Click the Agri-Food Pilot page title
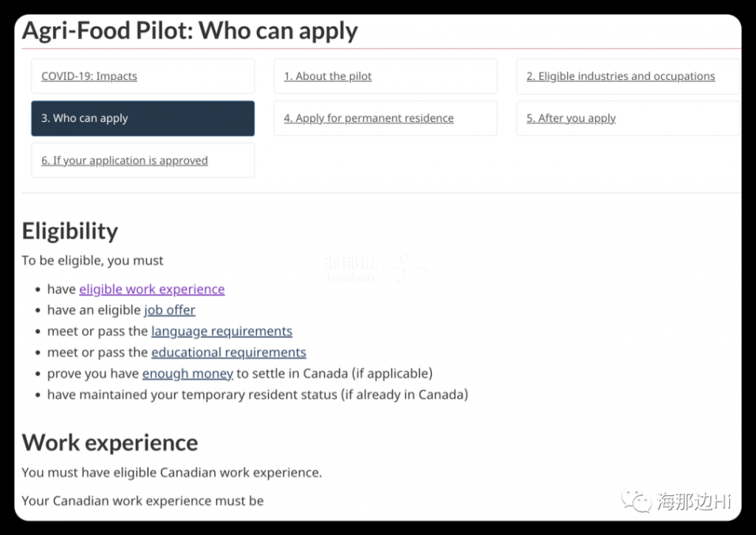This screenshot has width=756, height=535. click(x=190, y=31)
